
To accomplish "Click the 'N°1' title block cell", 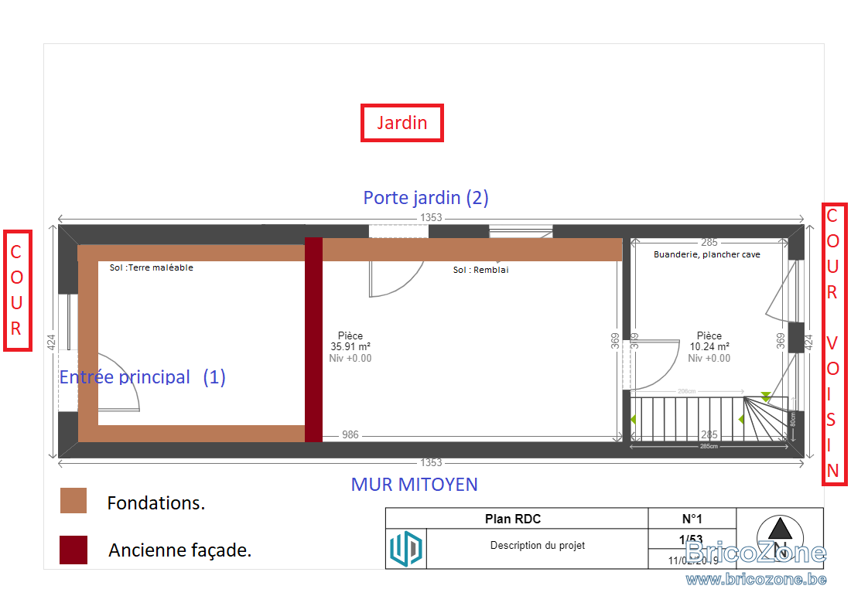I will click(692, 519).
